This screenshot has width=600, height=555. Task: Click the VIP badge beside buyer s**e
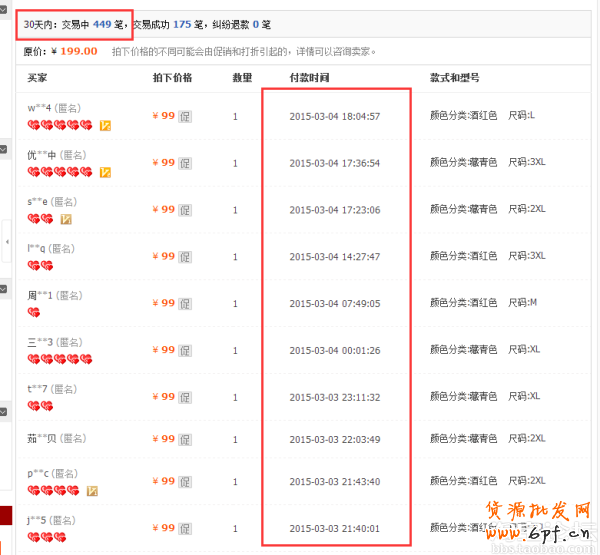[x=66, y=219]
